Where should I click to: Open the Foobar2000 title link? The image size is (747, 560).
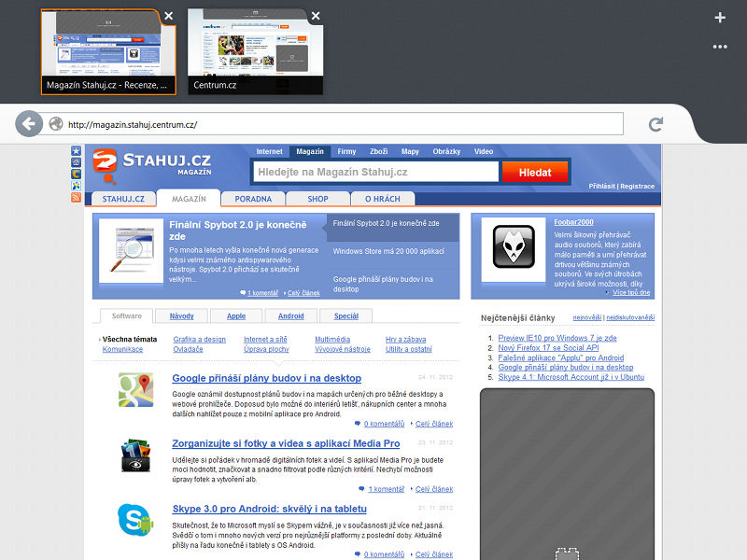pyautogui.click(x=573, y=222)
